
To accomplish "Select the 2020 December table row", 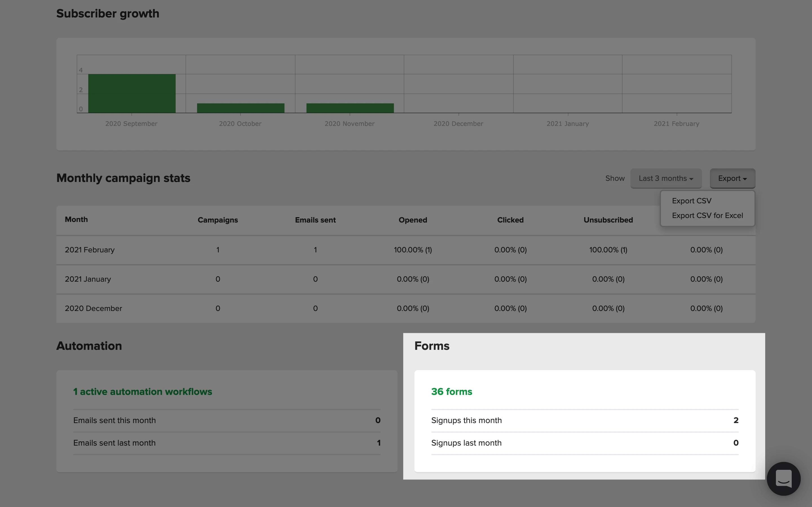I will (x=93, y=308).
